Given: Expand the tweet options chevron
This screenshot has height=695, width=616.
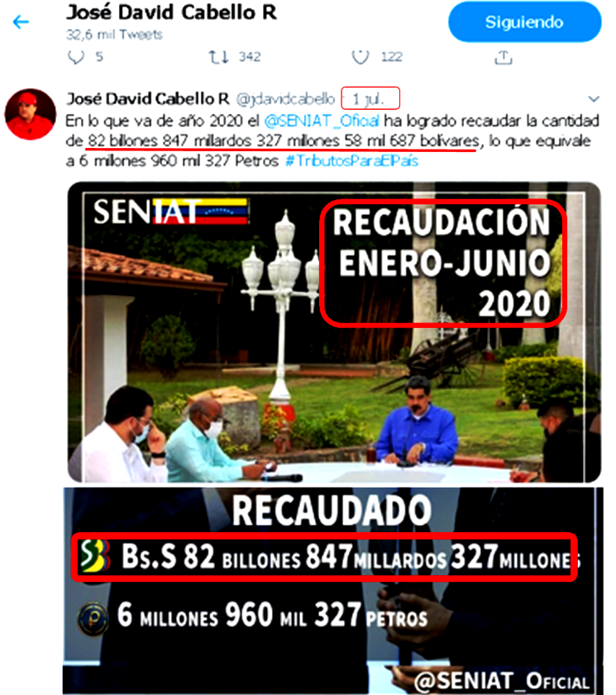Looking at the screenshot, I should pyautogui.click(x=594, y=98).
